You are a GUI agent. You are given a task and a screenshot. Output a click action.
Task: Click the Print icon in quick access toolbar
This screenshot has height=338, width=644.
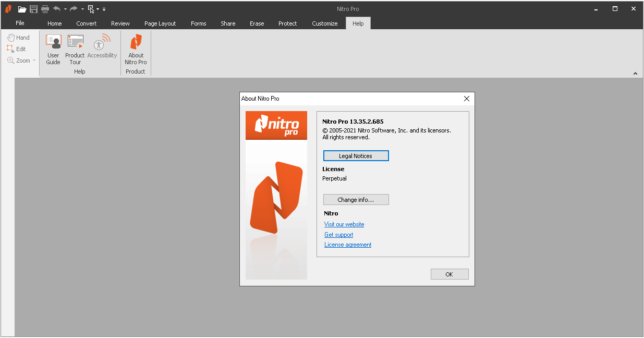[x=45, y=9]
